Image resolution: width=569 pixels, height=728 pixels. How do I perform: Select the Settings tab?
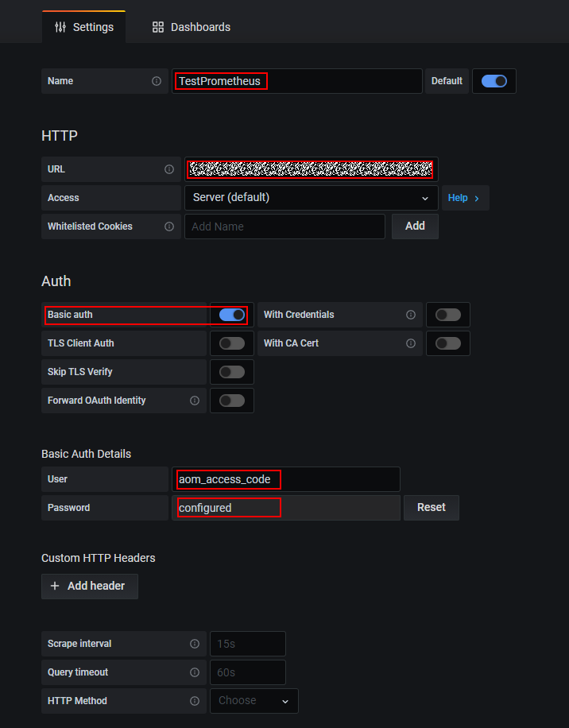coord(84,27)
